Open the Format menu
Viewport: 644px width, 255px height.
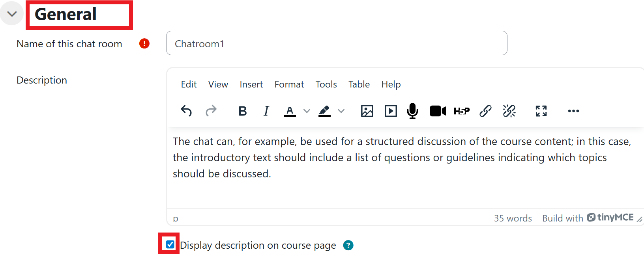click(x=289, y=84)
